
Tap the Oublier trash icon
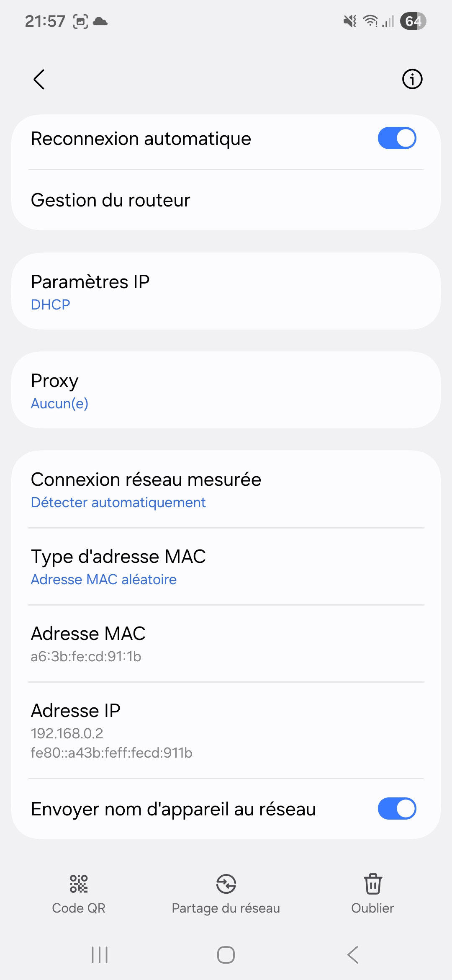372,884
